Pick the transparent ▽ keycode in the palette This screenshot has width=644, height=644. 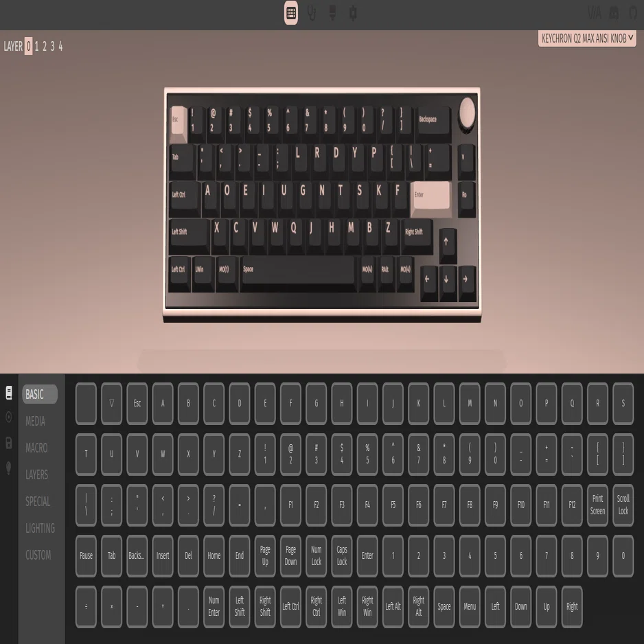pyautogui.click(x=112, y=403)
